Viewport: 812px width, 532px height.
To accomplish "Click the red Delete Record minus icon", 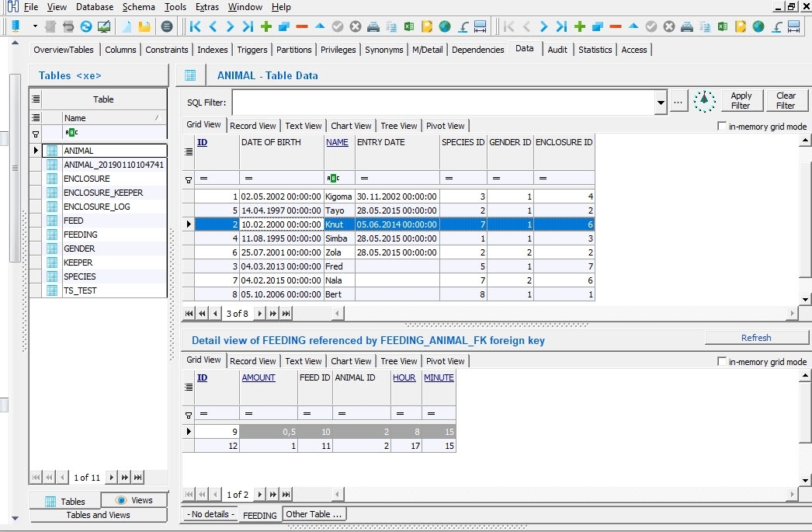I will (302, 26).
